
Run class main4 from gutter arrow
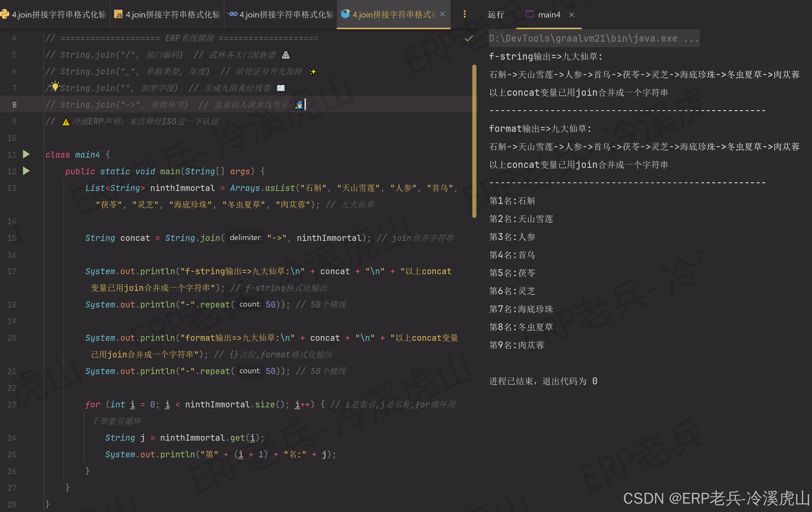point(26,154)
